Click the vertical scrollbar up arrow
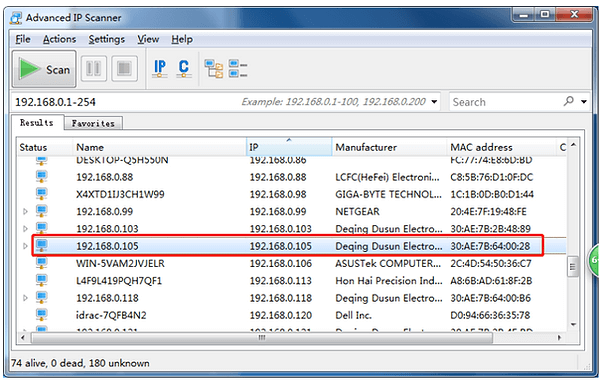 click(x=573, y=144)
